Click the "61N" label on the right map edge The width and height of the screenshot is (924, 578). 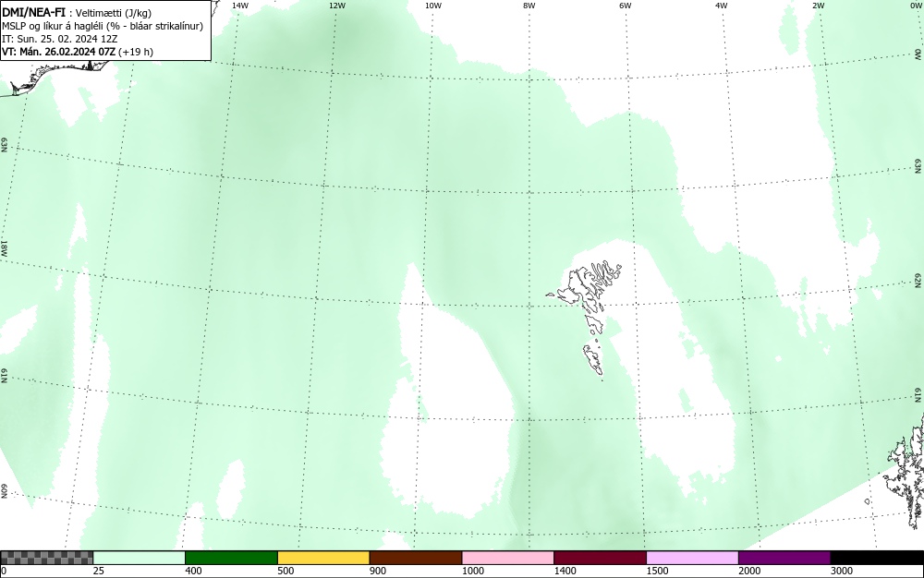[918, 395]
